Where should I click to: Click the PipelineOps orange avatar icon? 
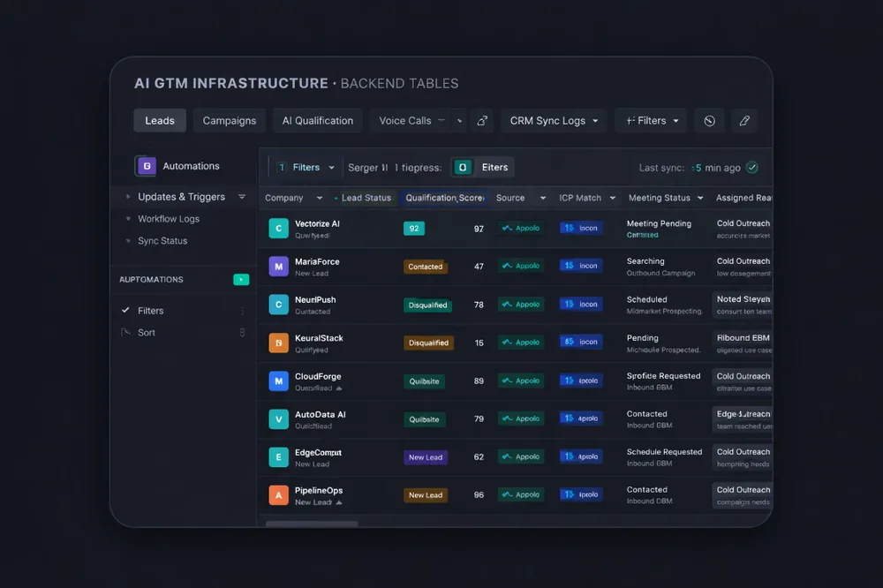pos(278,495)
